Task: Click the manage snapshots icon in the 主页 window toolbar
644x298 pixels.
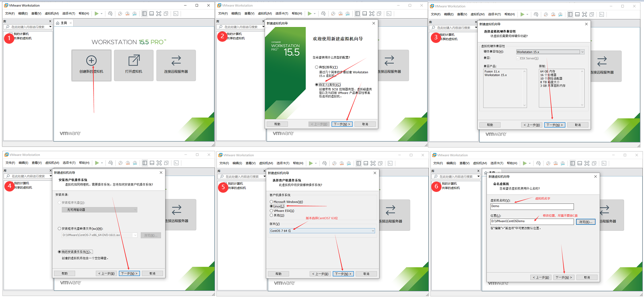Action: pyautogui.click(x=134, y=14)
